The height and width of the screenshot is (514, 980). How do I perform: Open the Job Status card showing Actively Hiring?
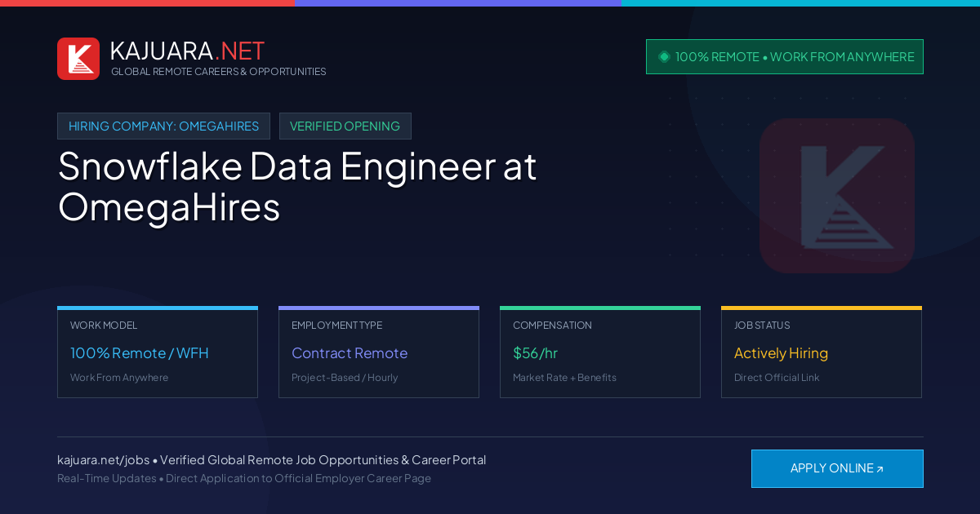(822, 352)
